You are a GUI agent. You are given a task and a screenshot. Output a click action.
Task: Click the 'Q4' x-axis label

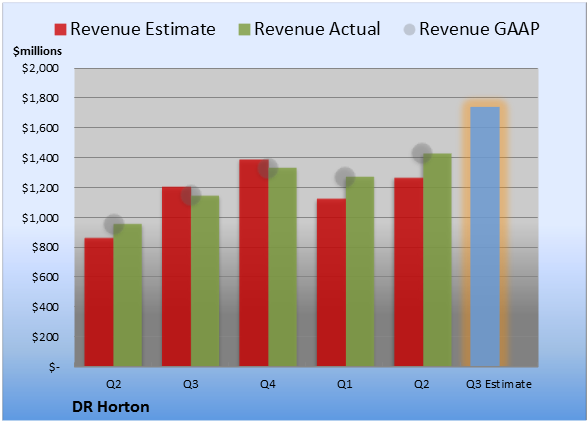point(268,384)
